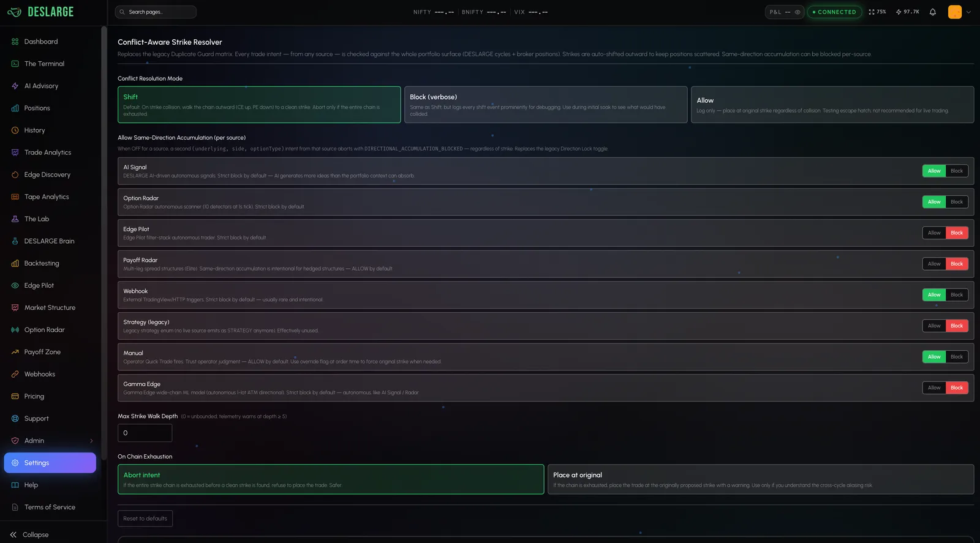This screenshot has height=543, width=980.
Task: Click Allow on the Manual row
Action: 934,357
